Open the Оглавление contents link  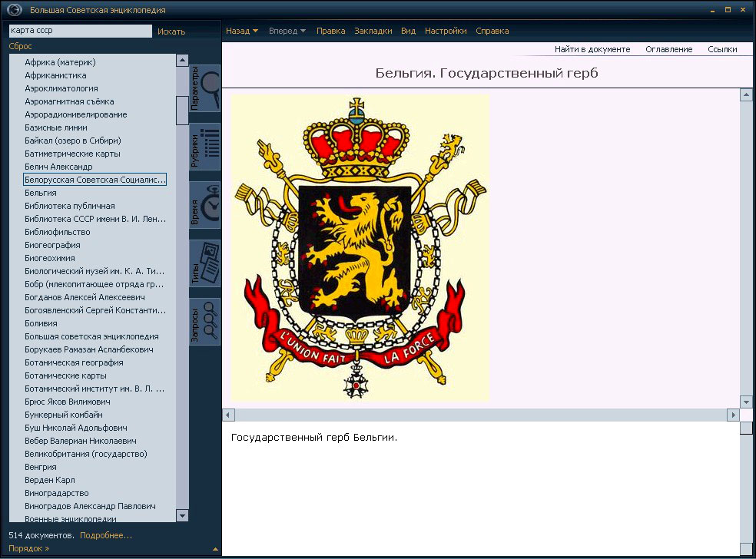pyautogui.click(x=668, y=49)
